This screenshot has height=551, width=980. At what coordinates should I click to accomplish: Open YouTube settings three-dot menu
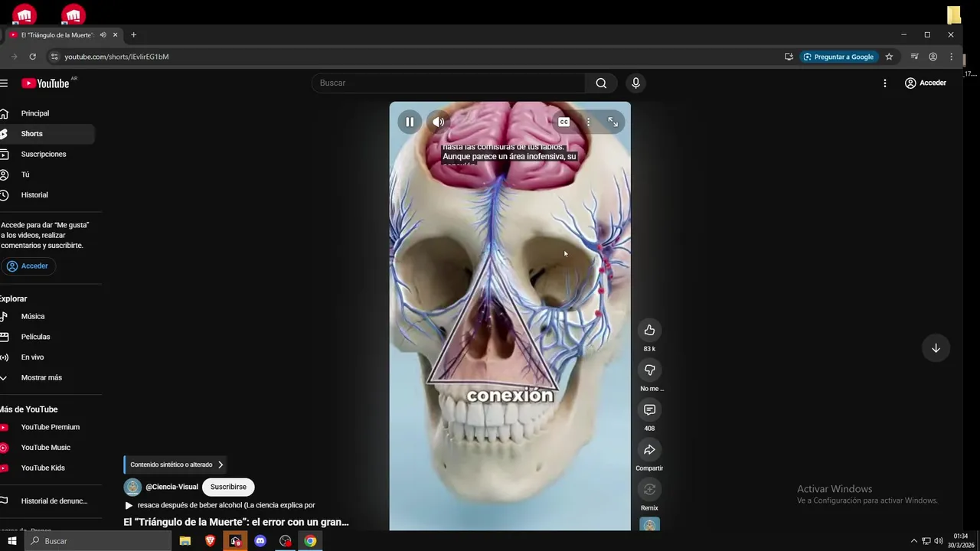tap(885, 83)
